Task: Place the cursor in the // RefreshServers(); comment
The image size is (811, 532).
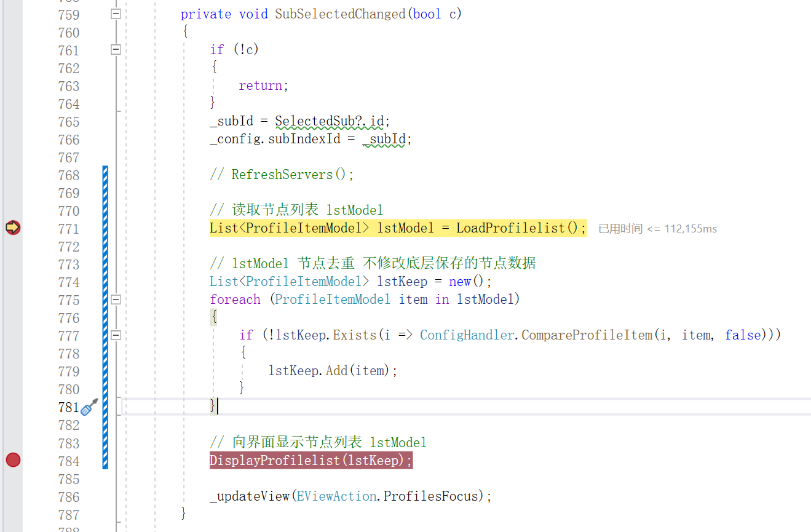Action: click(282, 175)
